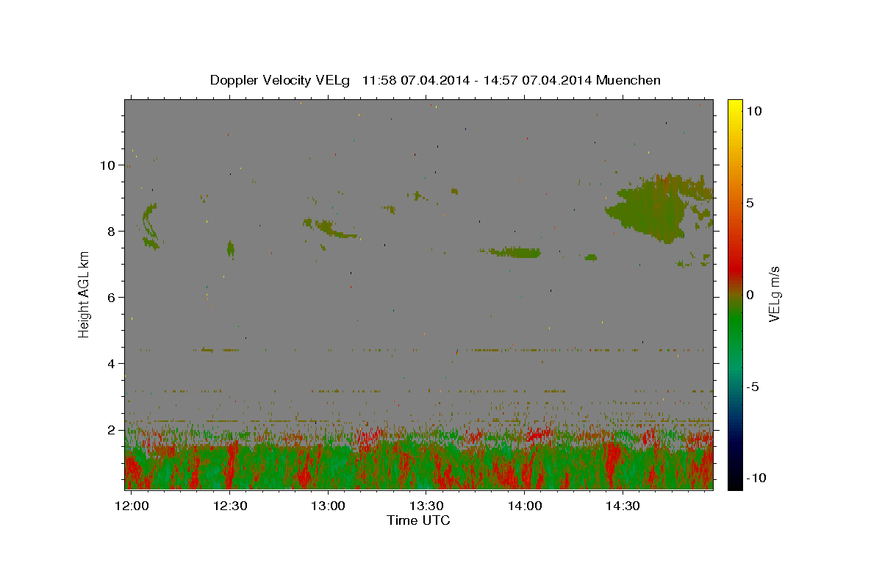Image resolution: width=882 pixels, height=588 pixels.
Task: Click the height axis label 10
Action: [108, 165]
